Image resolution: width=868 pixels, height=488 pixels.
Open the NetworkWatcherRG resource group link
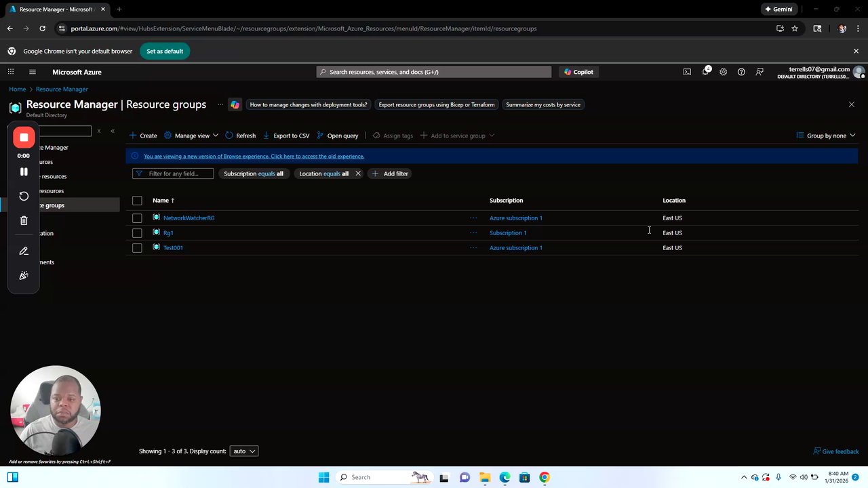pyautogui.click(x=189, y=218)
